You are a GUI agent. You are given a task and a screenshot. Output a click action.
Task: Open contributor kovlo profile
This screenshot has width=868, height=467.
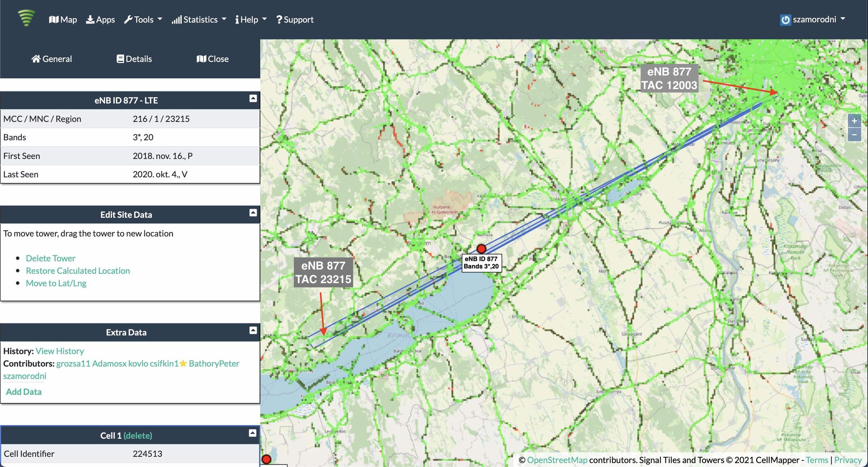click(x=138, y=364)
